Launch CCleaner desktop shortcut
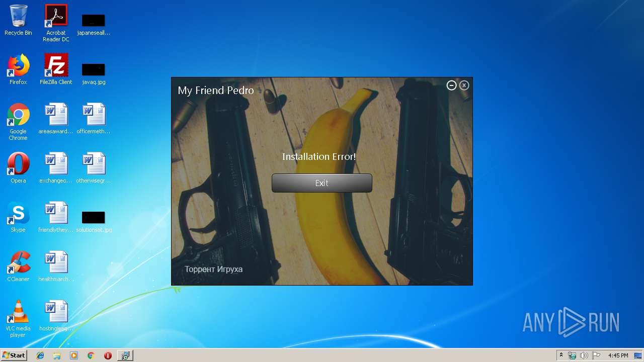This screenshot has width=644, height=362. point(18,266)
